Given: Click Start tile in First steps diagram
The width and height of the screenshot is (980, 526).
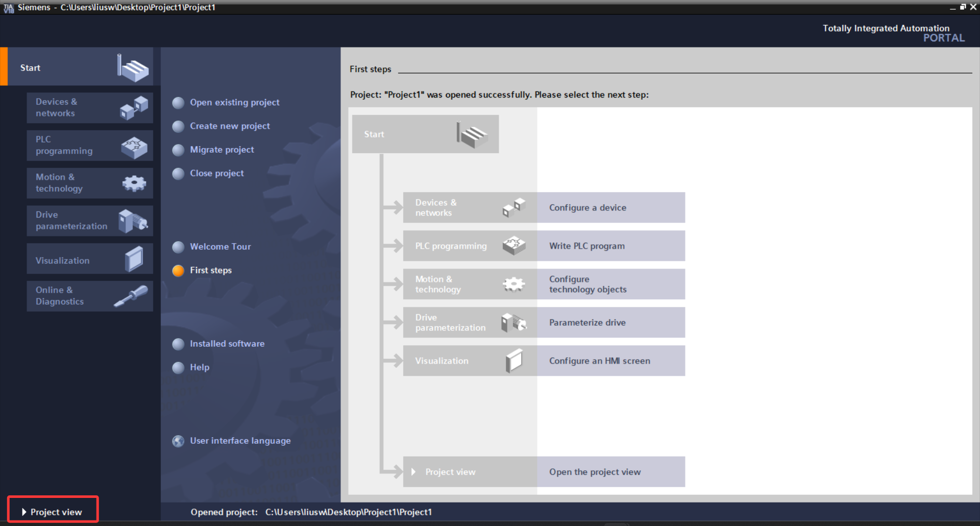Looking at the screenshot, I should click(x=425, y=134).
